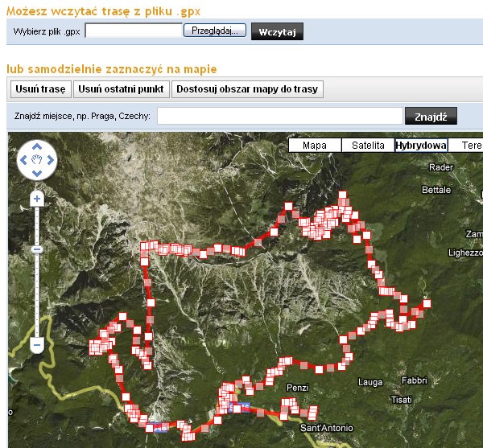The width and height of the screenshot is (483, 448).
Task: Zoom in with the plus button
Action: [36, 198]
